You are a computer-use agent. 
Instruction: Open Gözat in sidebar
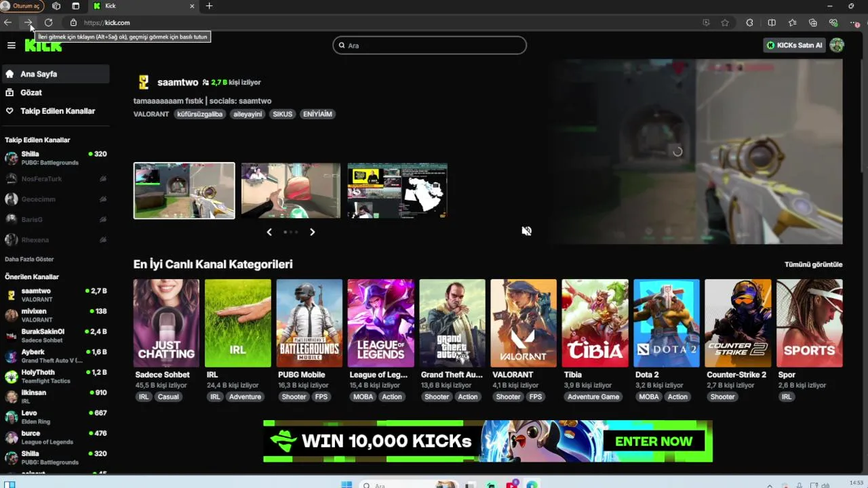55,92
